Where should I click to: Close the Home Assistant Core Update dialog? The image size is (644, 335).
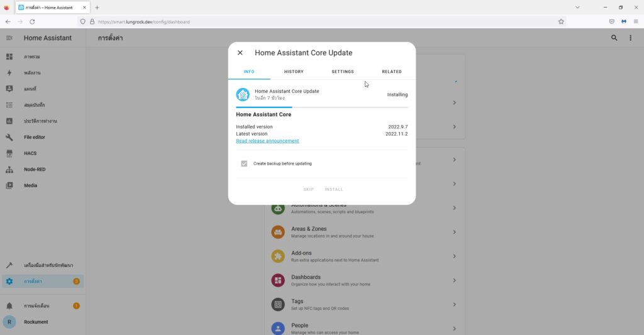coord(240,53)
